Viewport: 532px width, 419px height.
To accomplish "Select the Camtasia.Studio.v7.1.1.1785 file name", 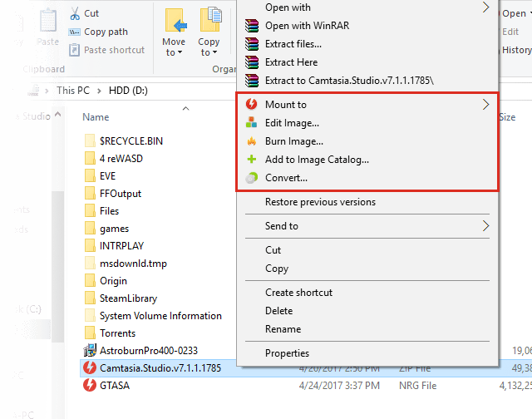I will coord(160,367).
